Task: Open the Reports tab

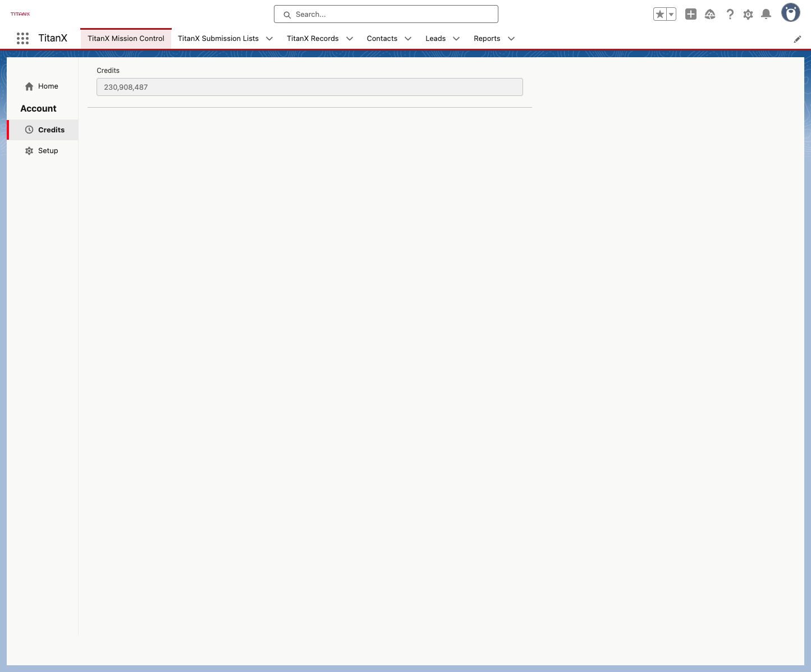Action: [487, 39]
